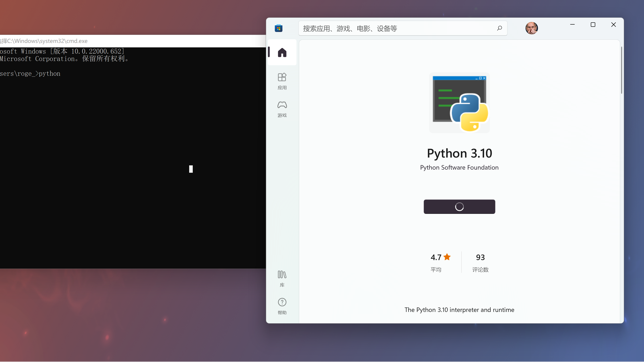Click the cmd.exe window title bar
Screen dimensions: 644x362
(x=133, y=41)
